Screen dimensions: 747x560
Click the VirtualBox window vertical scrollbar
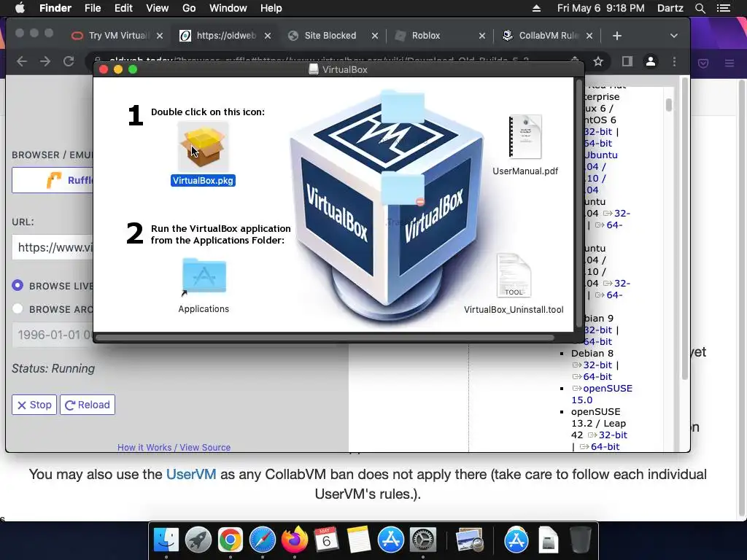[579, 205]
